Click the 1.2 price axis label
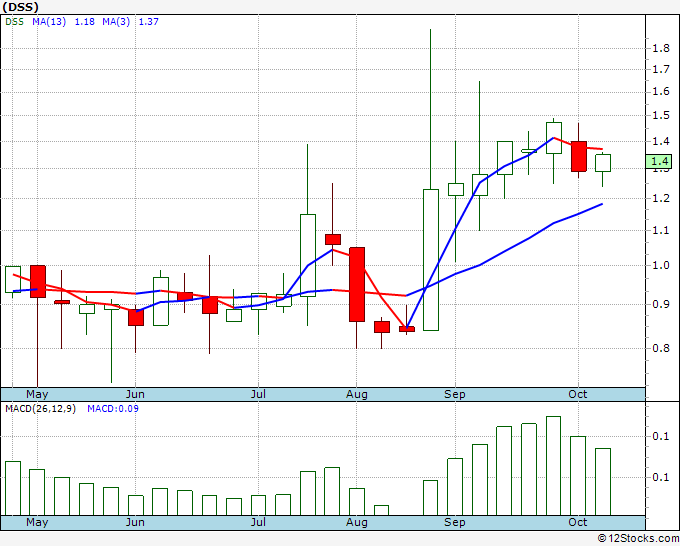680x546 pixels. point(661,199)
